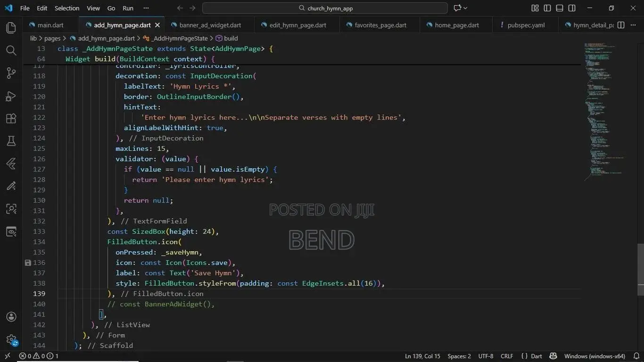Expand the Copilot chat dropdown arrow
The height and width of the screenshot is (362, 644).
click(466, 8)
